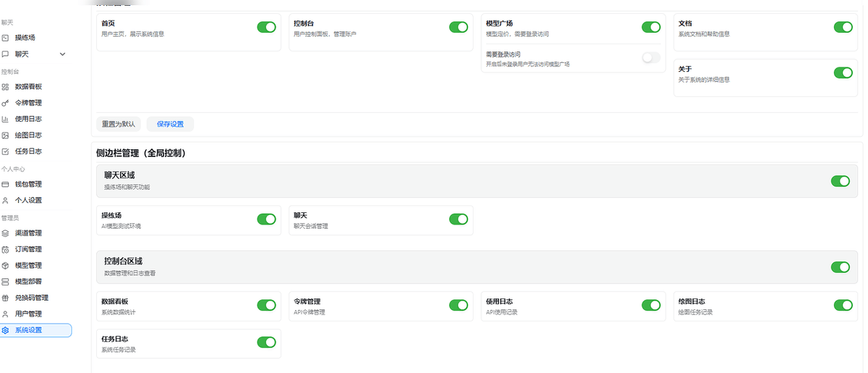The height and width of the screenshot is (373, 868).
Task: Disable the 模型广场 switch
Action: point(651,27)
